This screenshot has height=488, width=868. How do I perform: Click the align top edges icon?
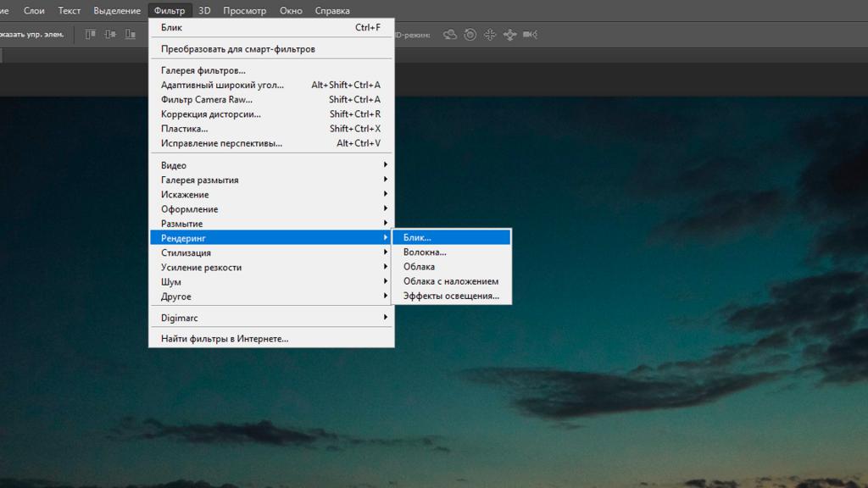click(90, 34)
